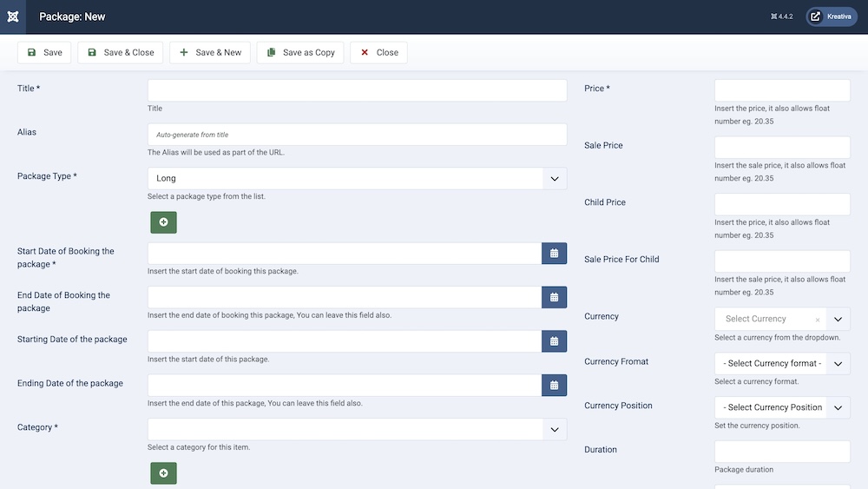Open calendar for End Date of Booking
Viewport: 868px width, 489px height.
tap(554, 297)
